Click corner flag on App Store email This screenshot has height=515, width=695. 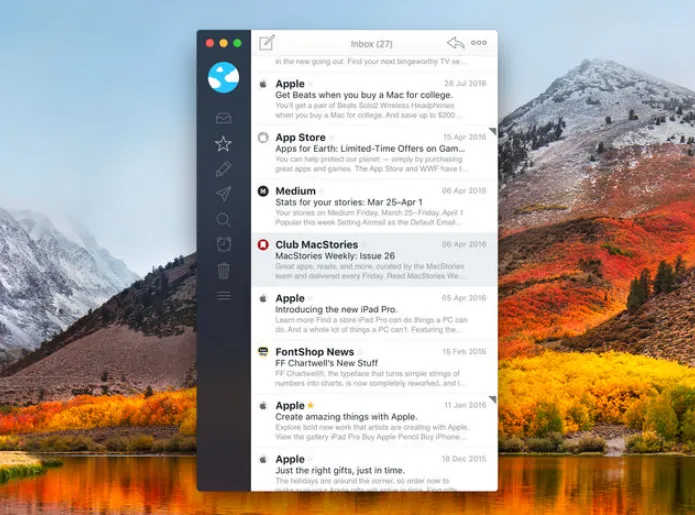[x=493, y=131]
